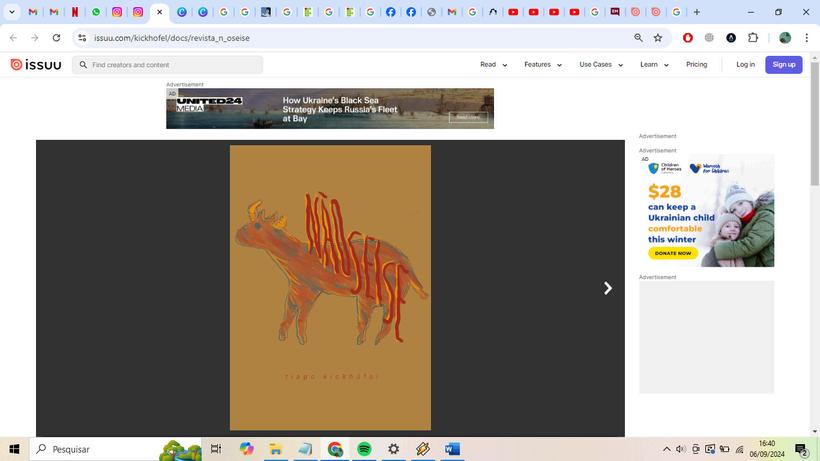This screenshot has width=820, height=461.
Task: Go forward with the browser forward arrow
Action: click(35, 38)
